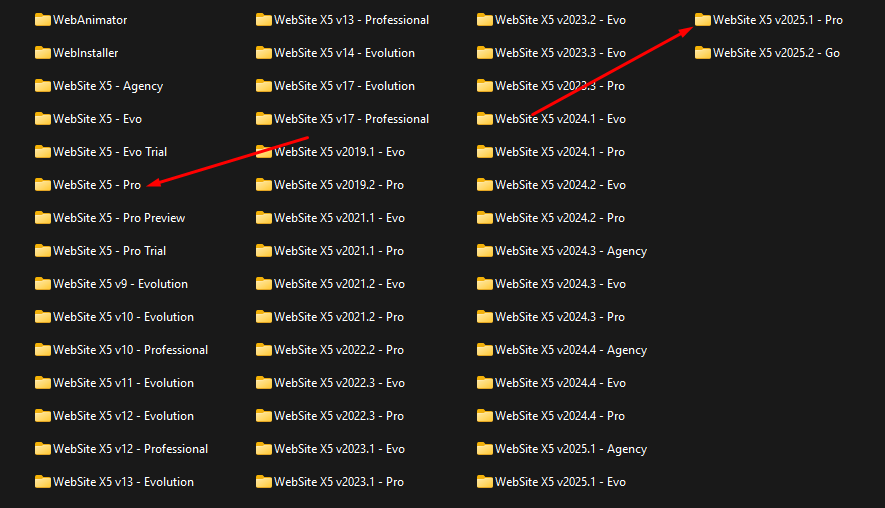
Task: Click the WebSite X5 v2019.1 - Evo folder icon
Action: [263, 152]
